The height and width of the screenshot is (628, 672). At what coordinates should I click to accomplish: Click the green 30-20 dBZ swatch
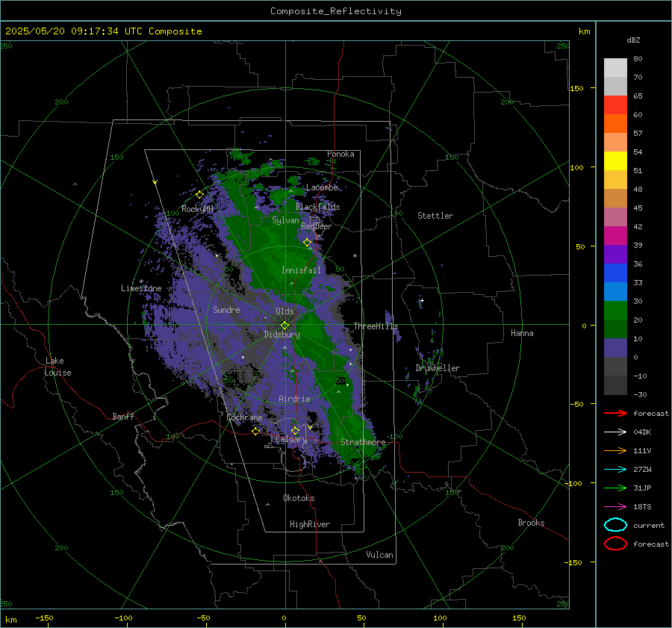point(615,311)
